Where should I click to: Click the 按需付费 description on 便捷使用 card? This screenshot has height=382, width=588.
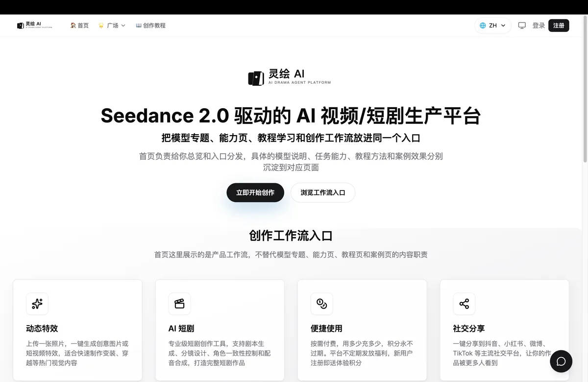coord(362,353)
